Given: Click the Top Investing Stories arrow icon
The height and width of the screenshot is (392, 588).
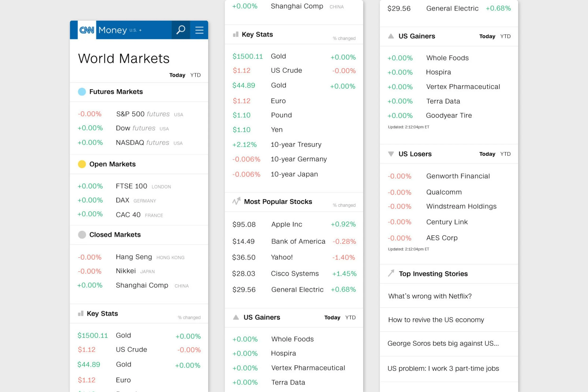Looking at the screenshot, I should tap(391, 273).
